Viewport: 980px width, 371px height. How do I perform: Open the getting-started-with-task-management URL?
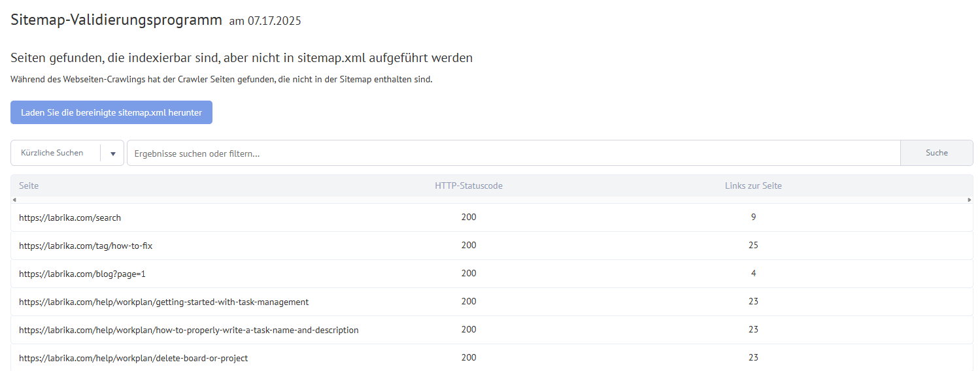point(164,302)
